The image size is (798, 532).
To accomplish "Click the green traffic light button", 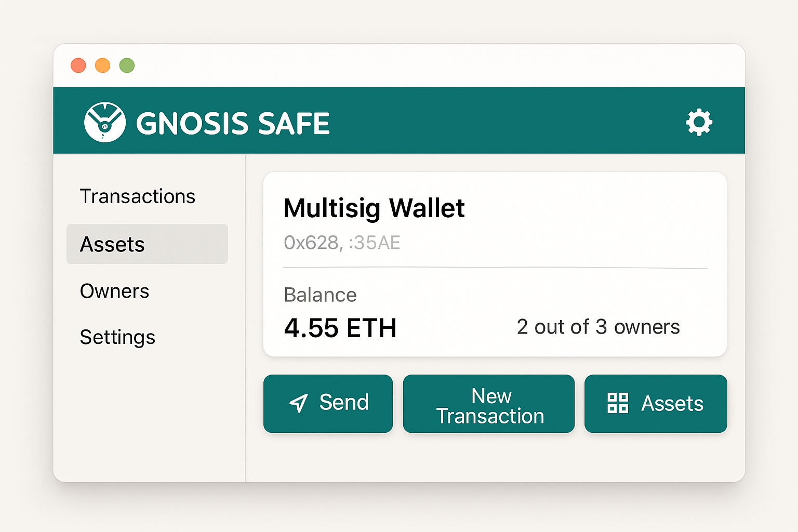I will coord(126,65).
